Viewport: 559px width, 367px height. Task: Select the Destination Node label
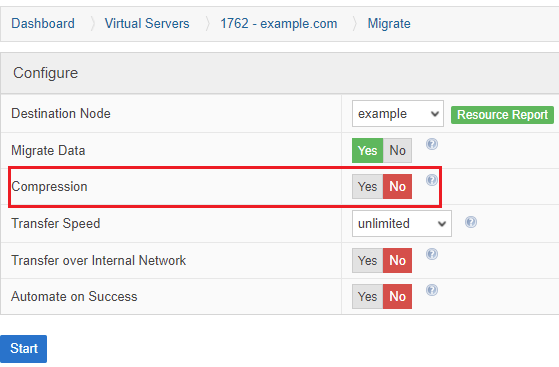(61, 114)
